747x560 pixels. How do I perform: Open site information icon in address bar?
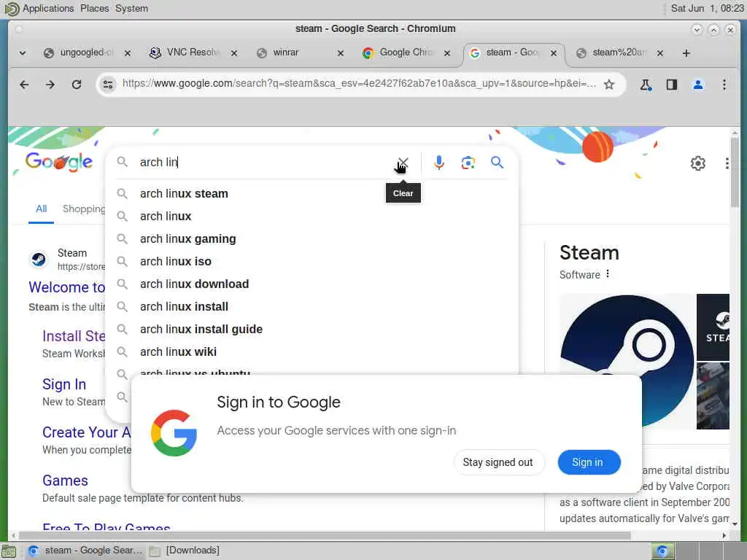[x=108, y=85]
